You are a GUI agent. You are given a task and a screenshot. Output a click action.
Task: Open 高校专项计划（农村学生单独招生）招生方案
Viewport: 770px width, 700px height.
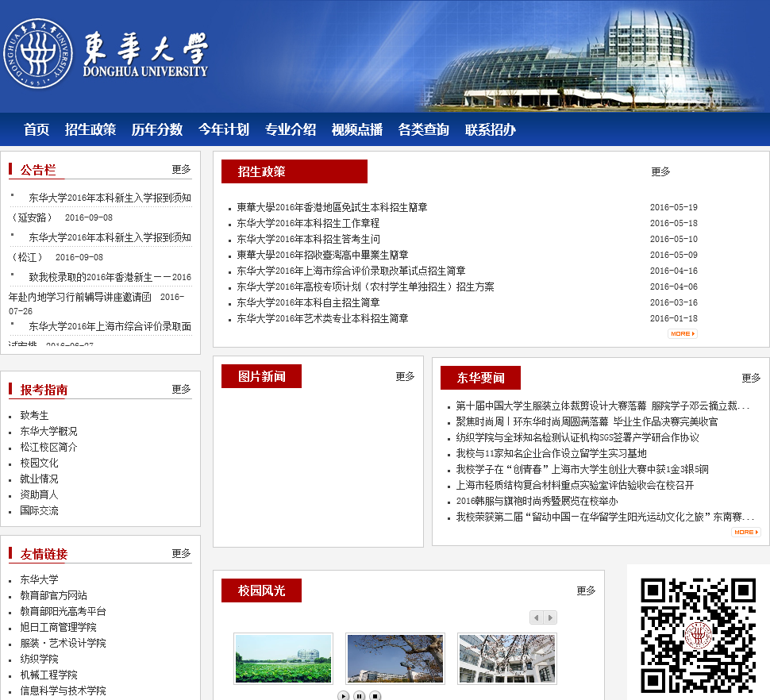coord(365,287)
